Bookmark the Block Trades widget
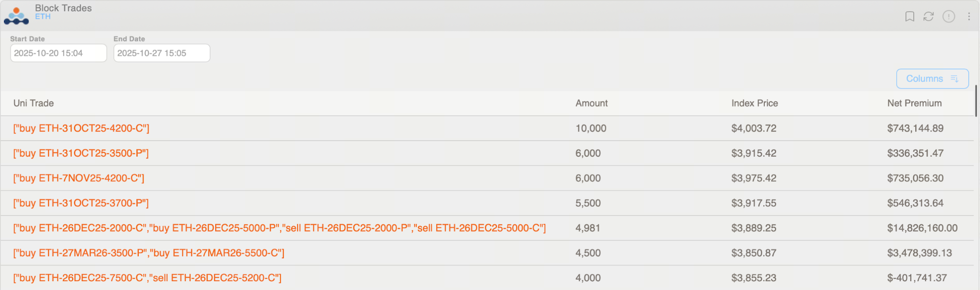This screenshot has width=980, height=290. point(909,17)
